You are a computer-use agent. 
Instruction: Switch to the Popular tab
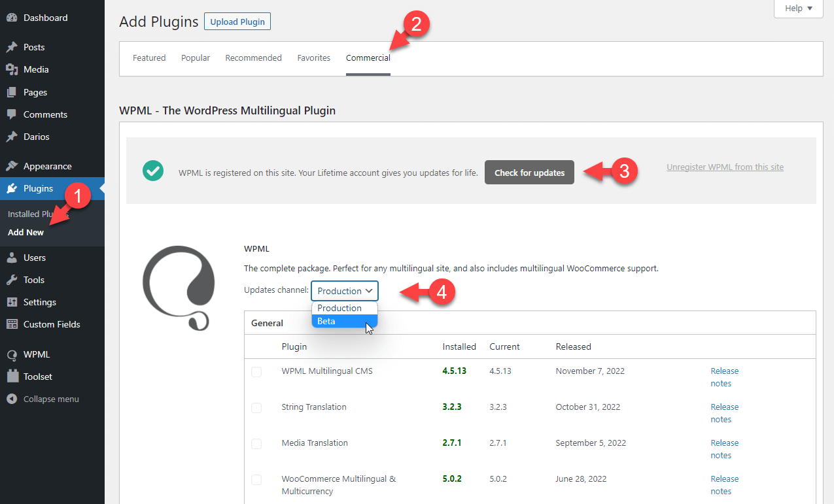tap(196, 58)
